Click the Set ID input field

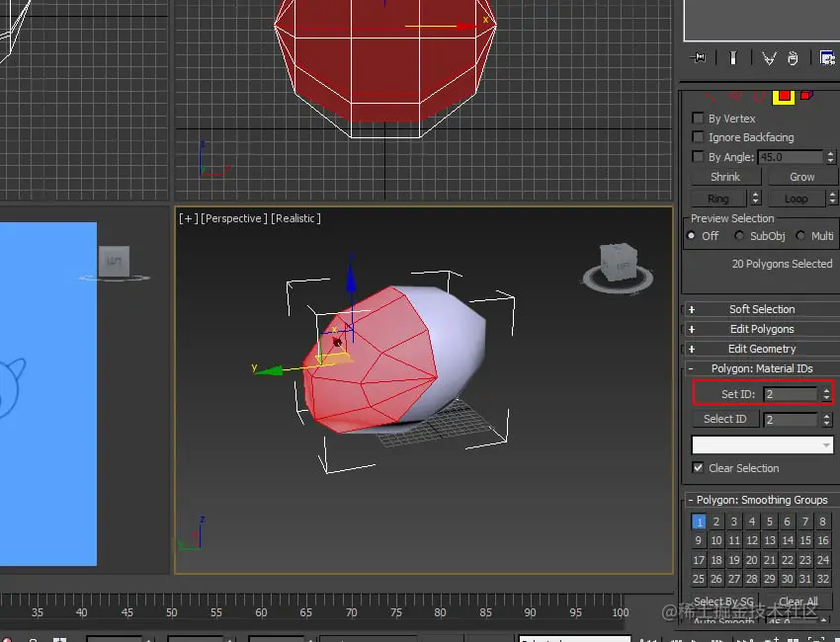point(791,394)
